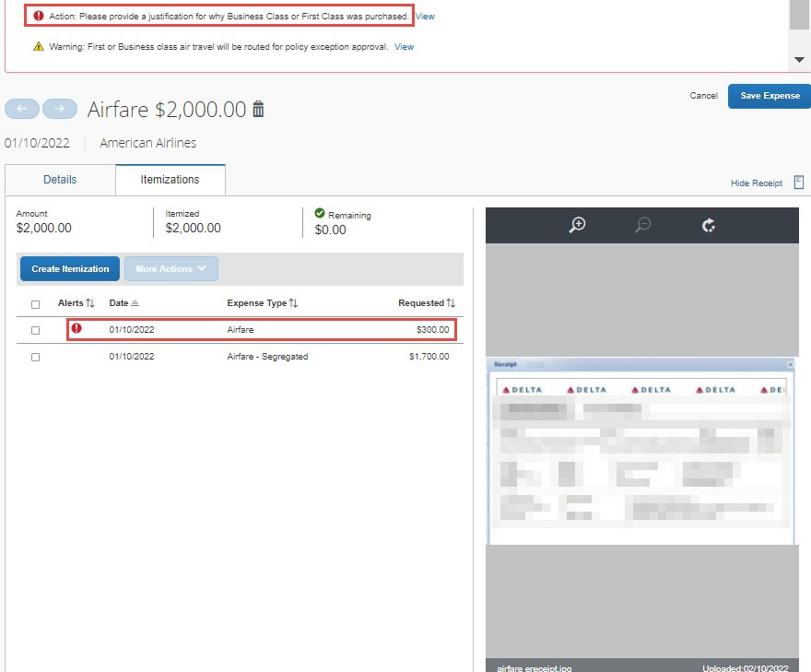Click the right navigation arrow near Airfare title

click(x=60, y=109)
